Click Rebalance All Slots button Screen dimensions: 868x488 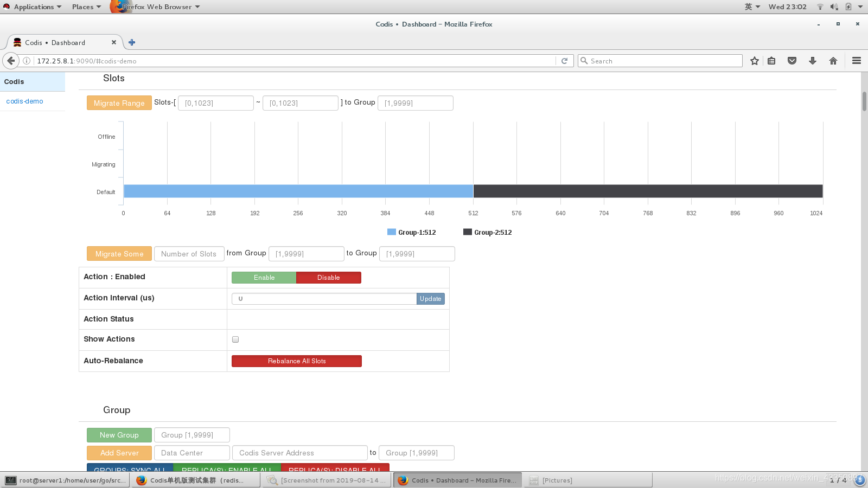coord(297,361)
